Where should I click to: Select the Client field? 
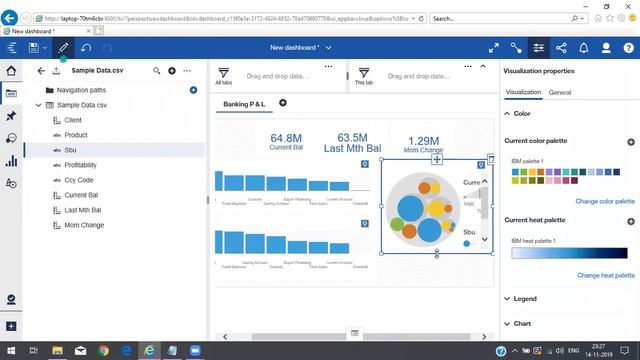coord(73,120)
